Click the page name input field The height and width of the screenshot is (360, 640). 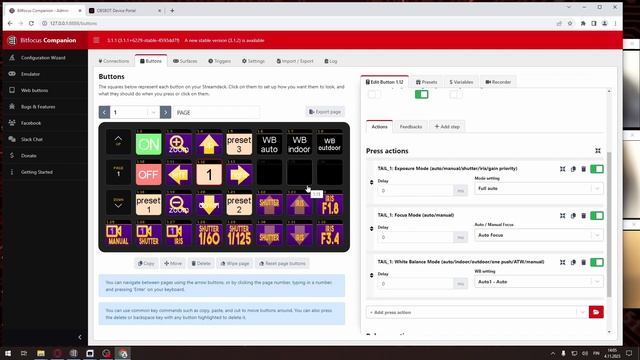coord(216,112)
